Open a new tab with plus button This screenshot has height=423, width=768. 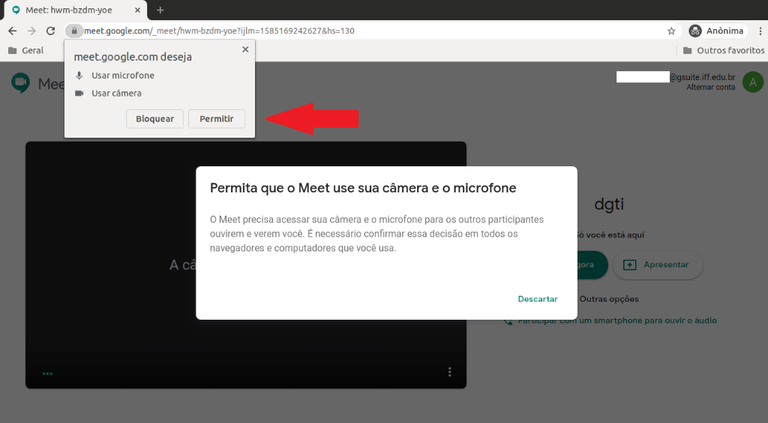click(x=160, y=10)
